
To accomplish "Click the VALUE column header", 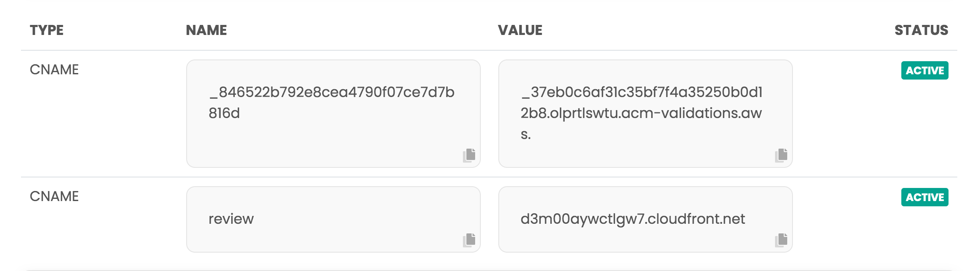I will tap(520, 30).
